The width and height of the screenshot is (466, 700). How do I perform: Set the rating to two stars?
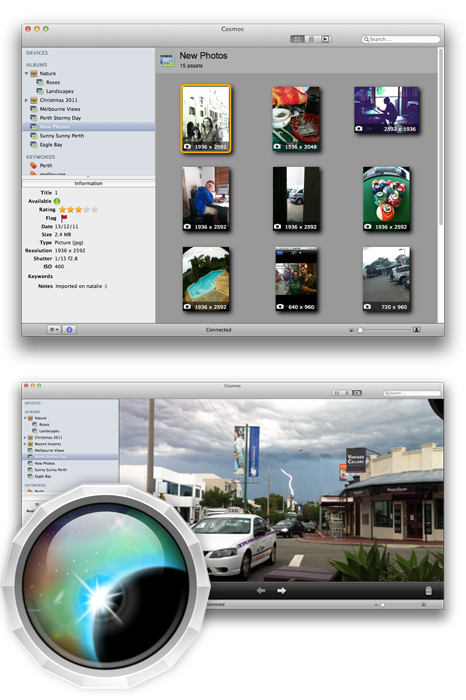click(71, 209)
